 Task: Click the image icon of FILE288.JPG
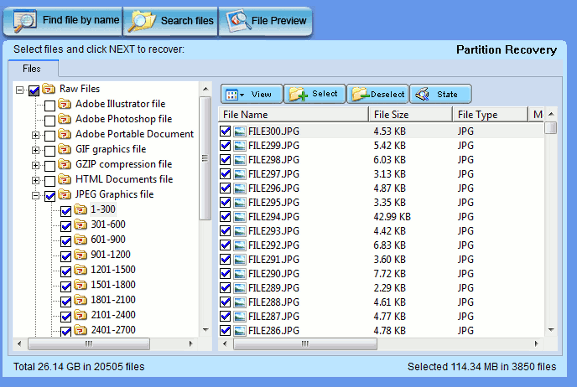pos(240,302)
